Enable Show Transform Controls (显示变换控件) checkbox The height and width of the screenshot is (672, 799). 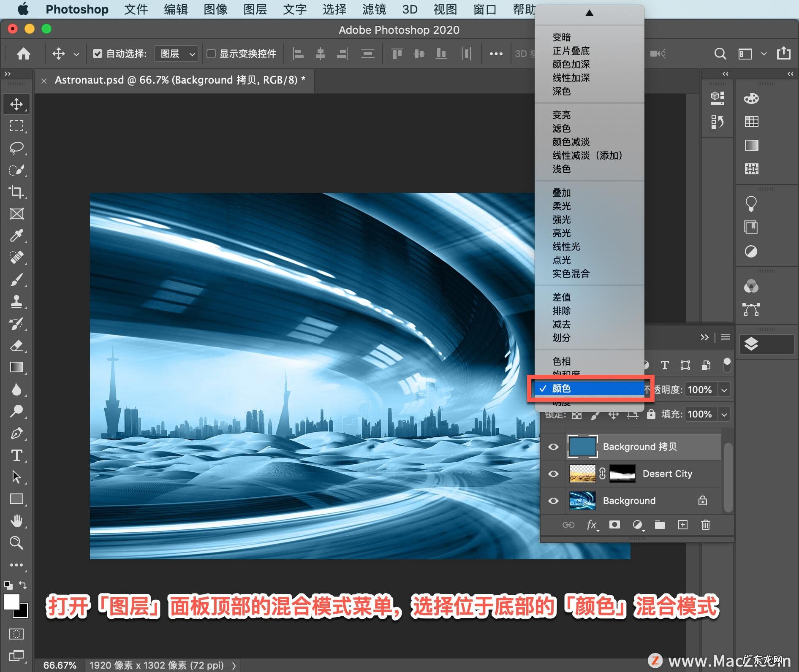[211, 54]
